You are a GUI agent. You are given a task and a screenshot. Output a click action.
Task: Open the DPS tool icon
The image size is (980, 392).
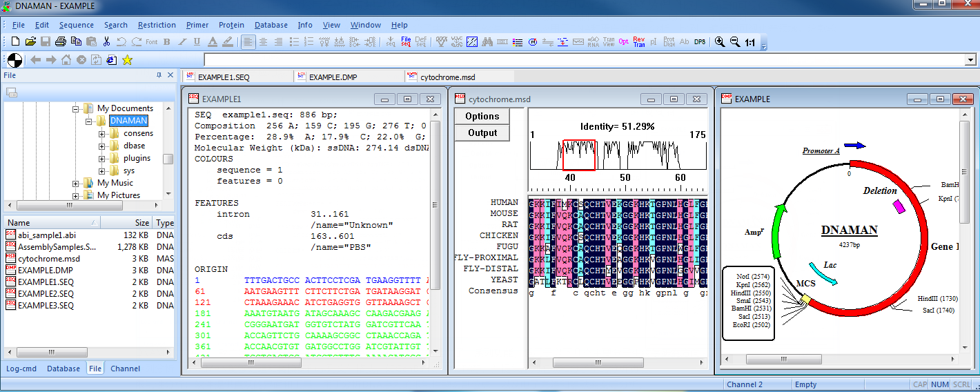click(x=700, y=41)
